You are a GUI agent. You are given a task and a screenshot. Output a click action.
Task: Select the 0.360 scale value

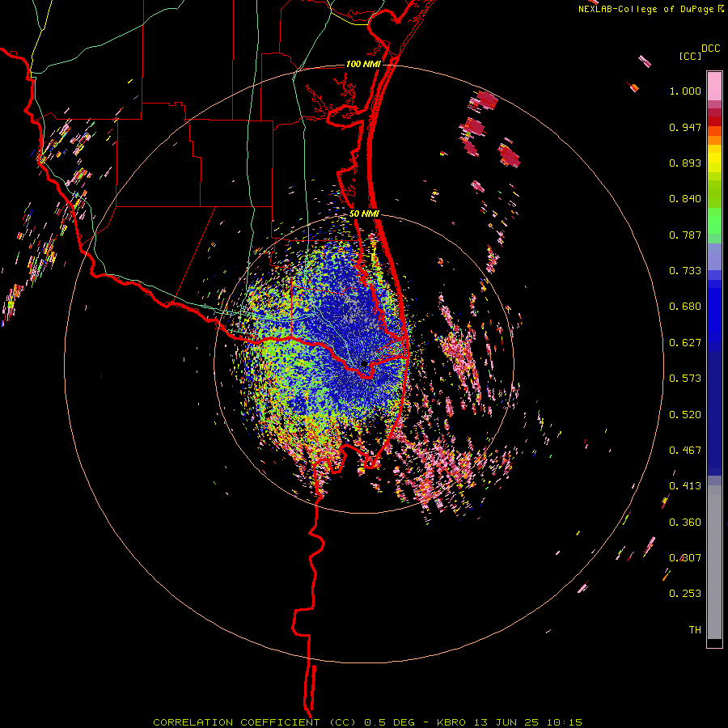coord(685,523)
